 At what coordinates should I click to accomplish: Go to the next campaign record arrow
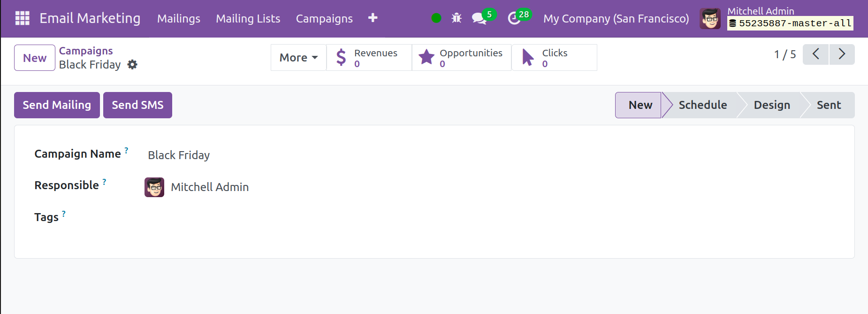[842, 54]
